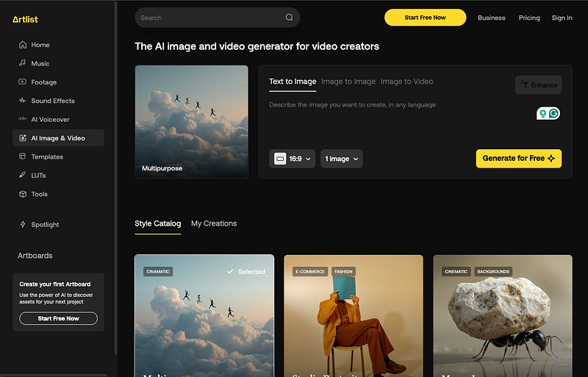Switch to the My Creations tab
The height and width of the screenshot is (377, 588).
[214, 223]
